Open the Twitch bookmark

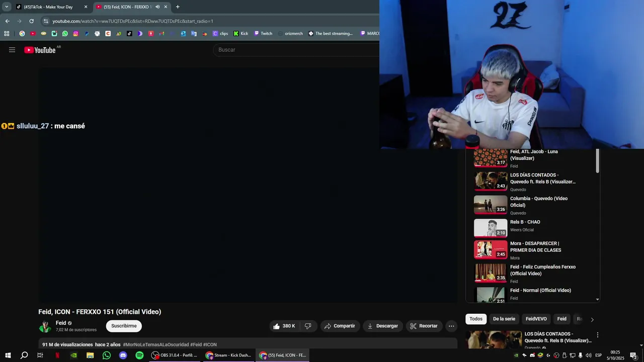[x=263, y=34]
